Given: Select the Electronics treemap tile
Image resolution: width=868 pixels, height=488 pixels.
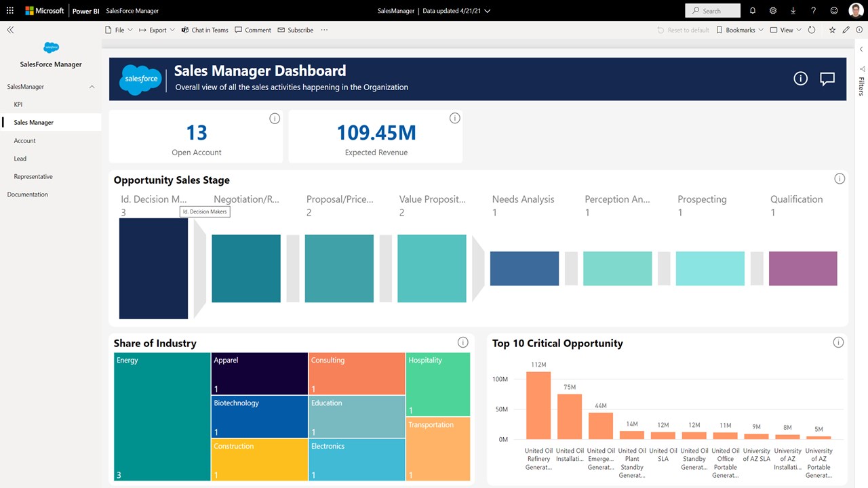Looking at the screenshot, I should pyautogui.click(x=357, y=460).
